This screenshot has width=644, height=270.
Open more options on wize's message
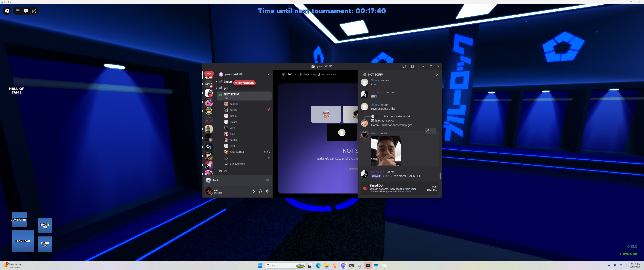tap(433, 131)
